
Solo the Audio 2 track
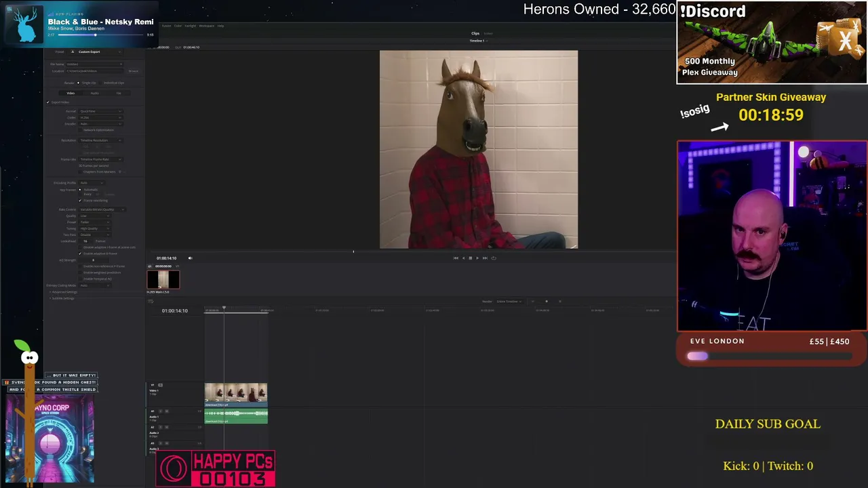click(160, 428)
